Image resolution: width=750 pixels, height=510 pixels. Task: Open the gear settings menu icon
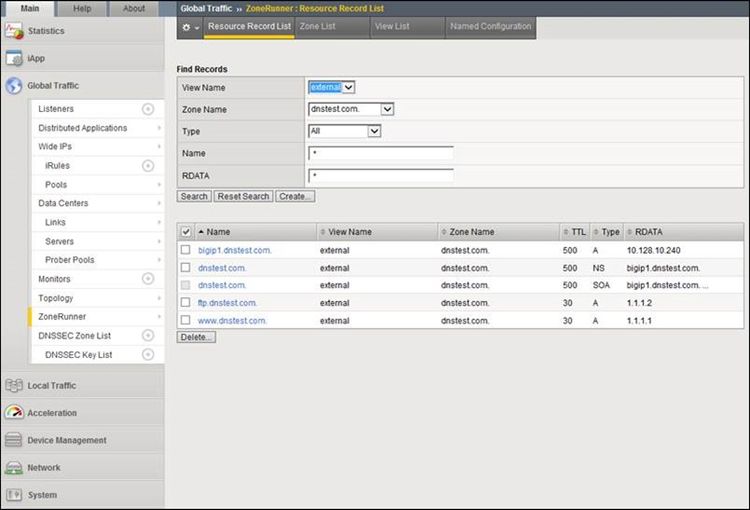189,27
